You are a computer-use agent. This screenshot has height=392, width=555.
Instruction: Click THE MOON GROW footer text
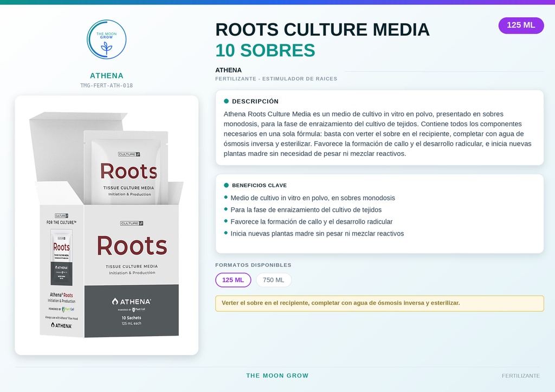[x=277, y=376]
